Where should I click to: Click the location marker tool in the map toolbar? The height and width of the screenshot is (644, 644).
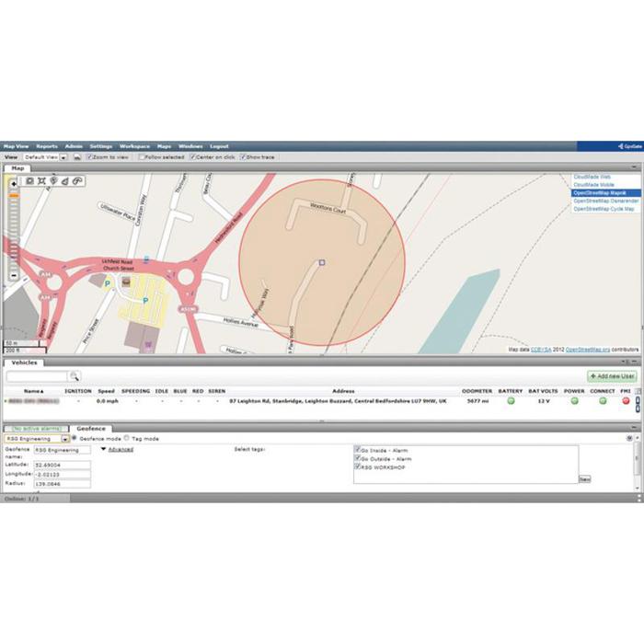pyautogui.click(x=53, y=180)
